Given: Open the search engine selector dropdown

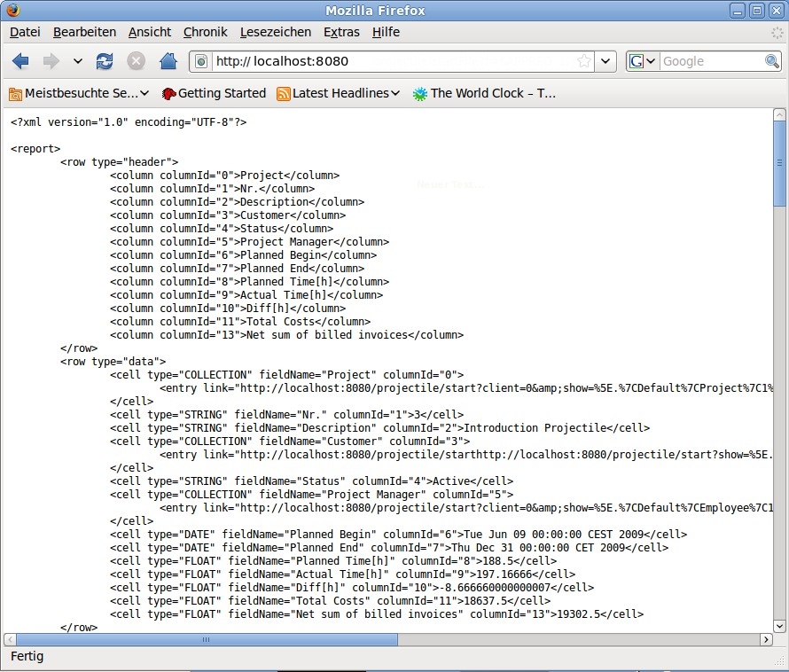Looking at the screenshot, I should pos(643,61).
